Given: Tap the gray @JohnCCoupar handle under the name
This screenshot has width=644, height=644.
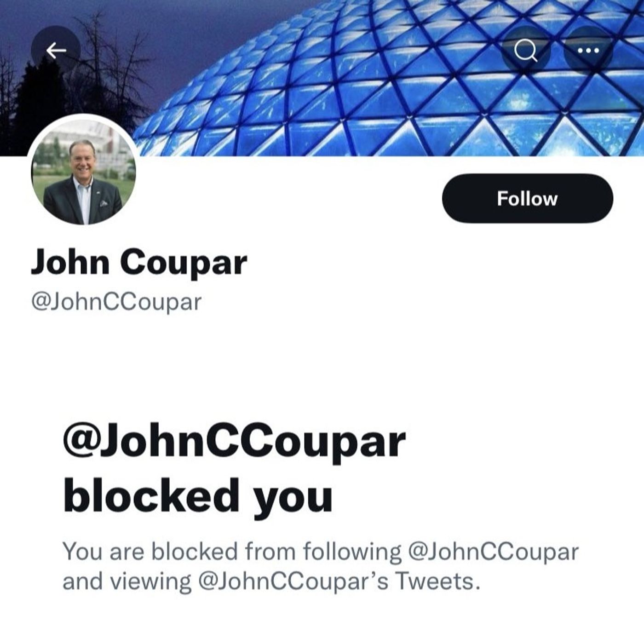Looking at the screenshot, I should click(x=116, y=302).
